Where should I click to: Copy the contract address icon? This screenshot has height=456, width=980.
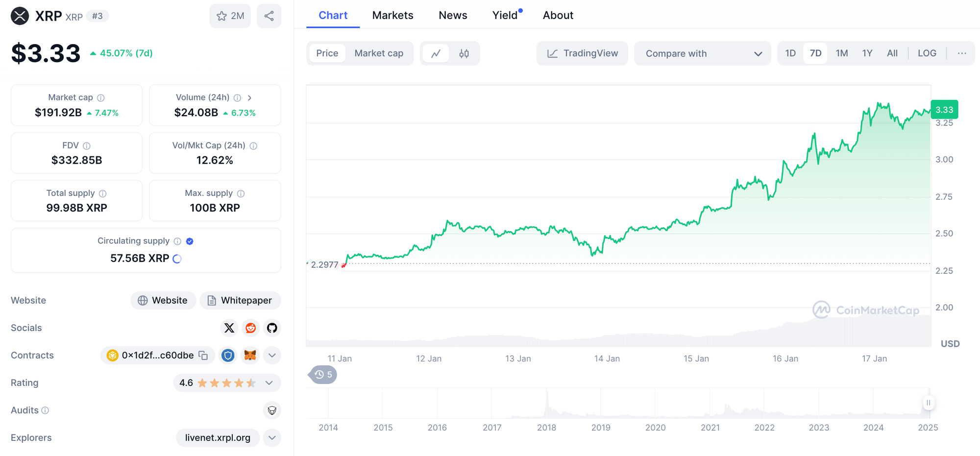pyautogui.click(x=203, y=355)
